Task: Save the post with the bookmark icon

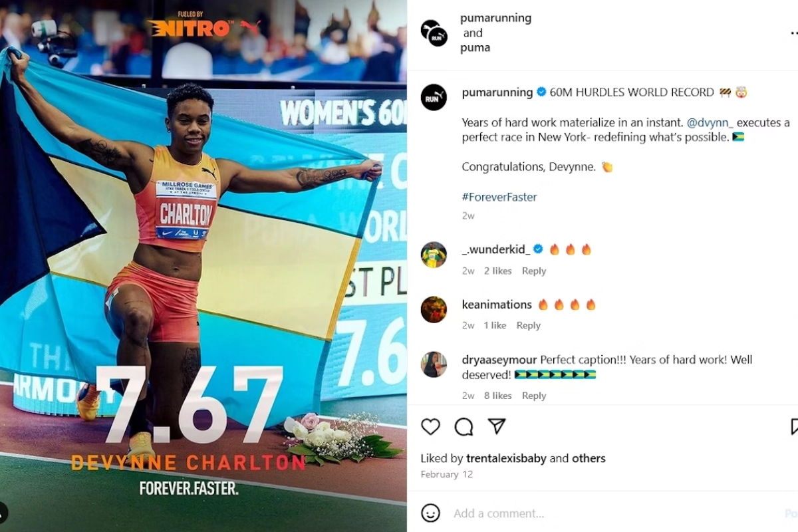Action: point(794,426)
